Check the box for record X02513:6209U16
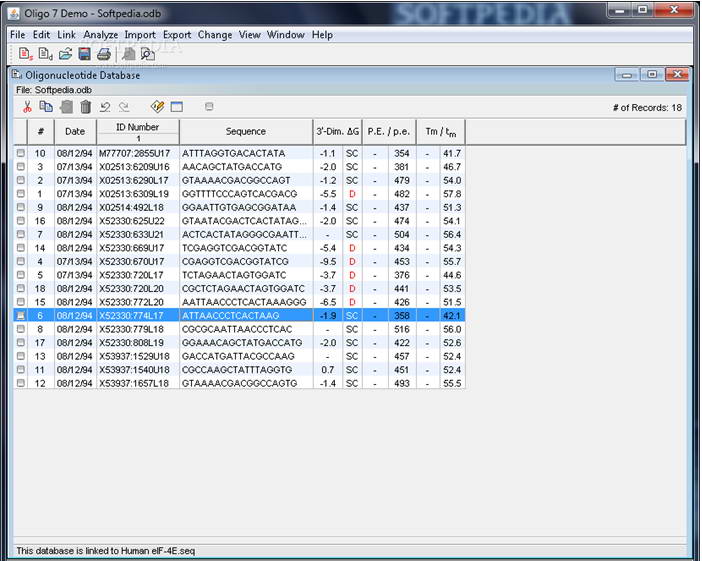This screenshot has height=561, width=702. click(x=21, y=167)
